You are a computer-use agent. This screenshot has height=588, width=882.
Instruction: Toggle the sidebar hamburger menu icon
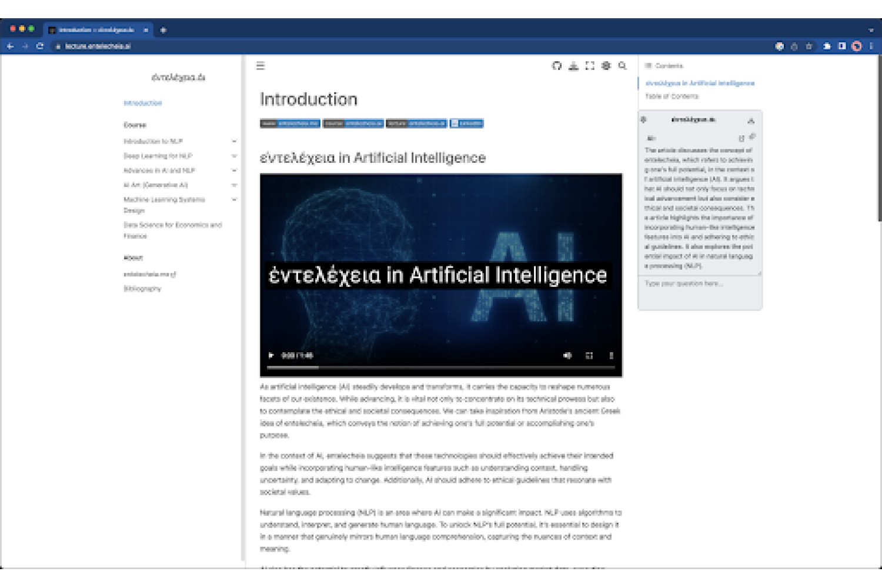260,66
